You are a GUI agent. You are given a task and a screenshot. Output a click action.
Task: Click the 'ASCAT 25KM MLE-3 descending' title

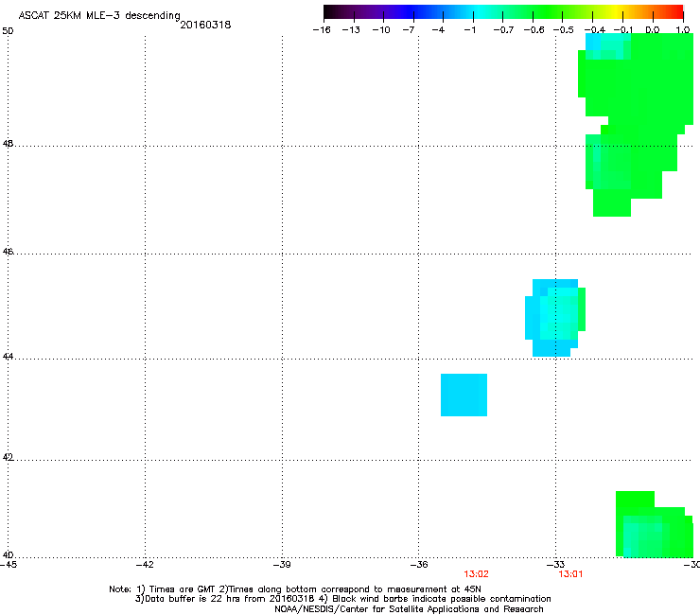click(99, 15)
